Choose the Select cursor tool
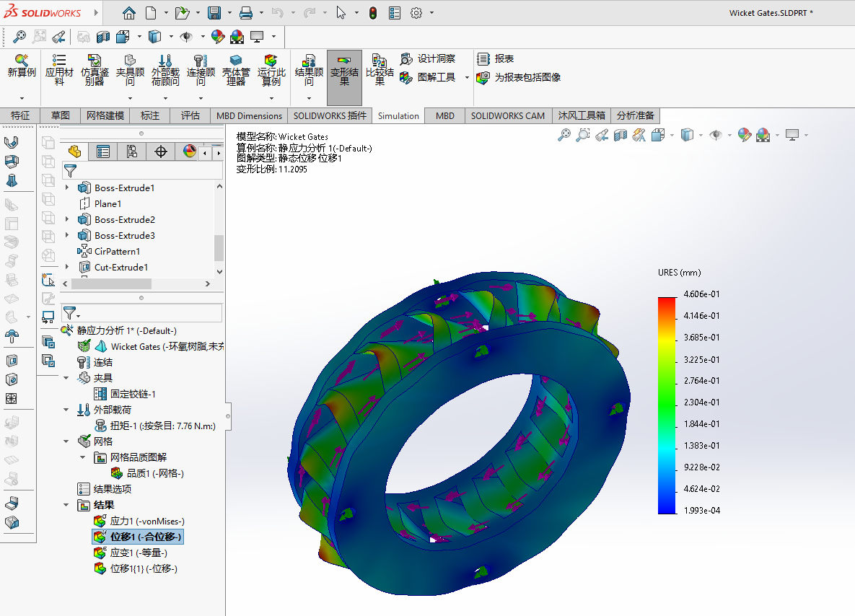This screenshot has width=855, height=616. (341, 13)
